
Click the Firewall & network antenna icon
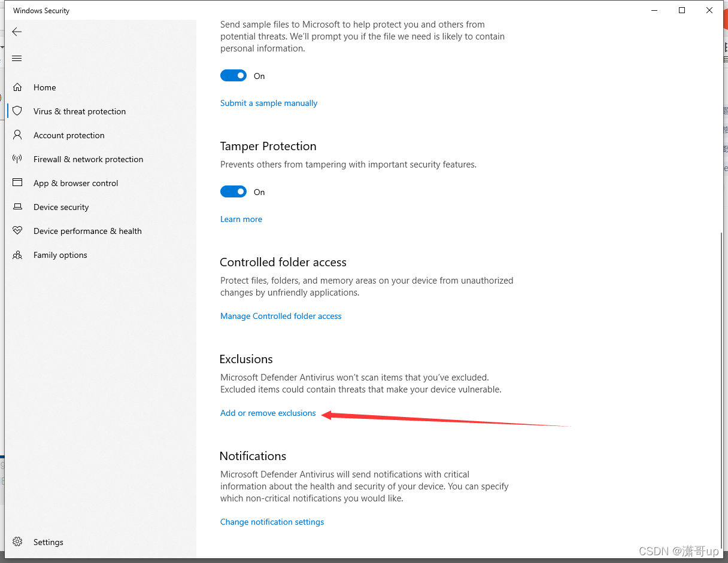[x=17, y=159]
